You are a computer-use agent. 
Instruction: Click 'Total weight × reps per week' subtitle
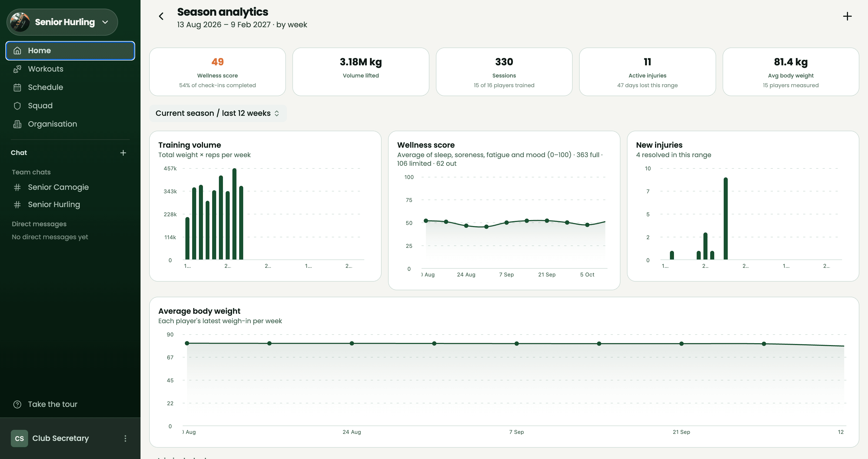click(x=205, y=155)
